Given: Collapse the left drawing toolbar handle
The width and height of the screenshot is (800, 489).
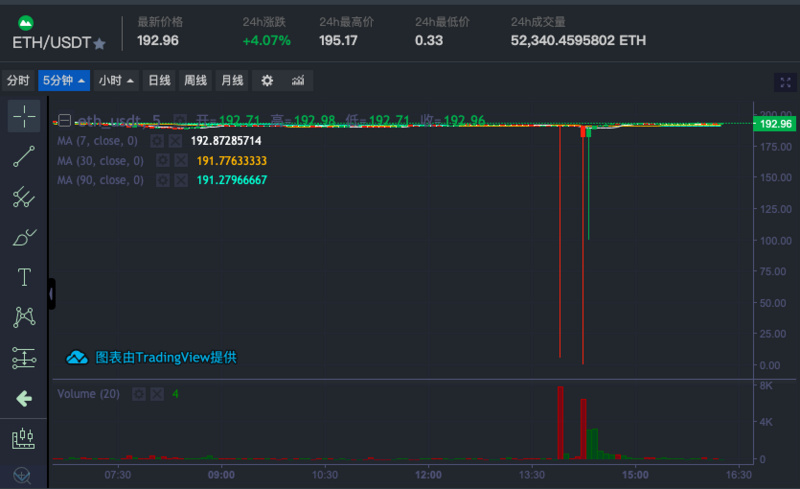Looking at the screenshot, I should (x=51, y=294).
